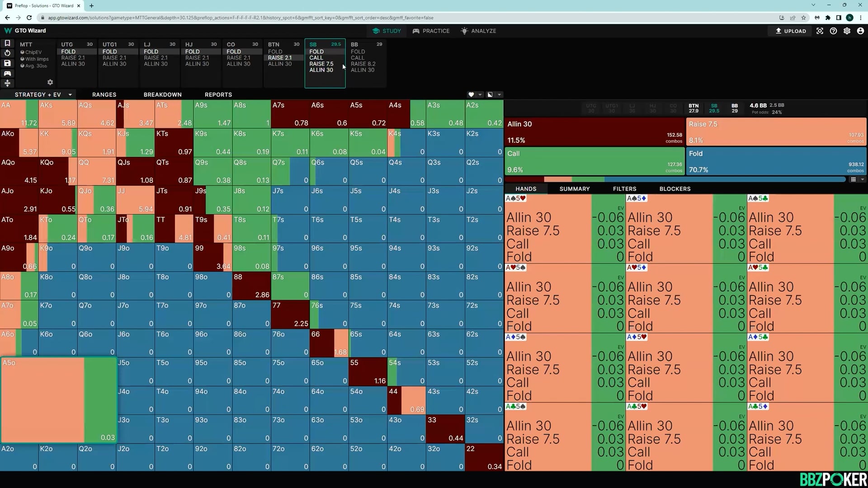868x488 pixels.
Task: Toggle grid layout icon under action bar
Action: point(853,179)
